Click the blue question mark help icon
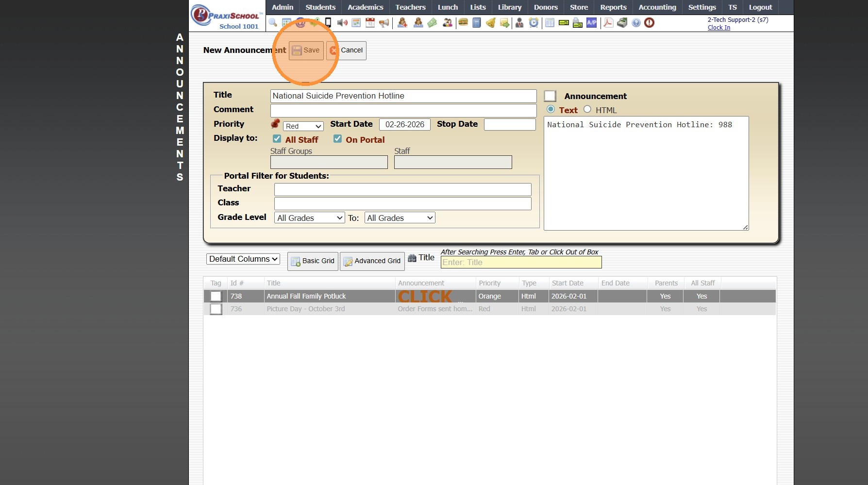868x485 pixels. click(x=636, y=22)
